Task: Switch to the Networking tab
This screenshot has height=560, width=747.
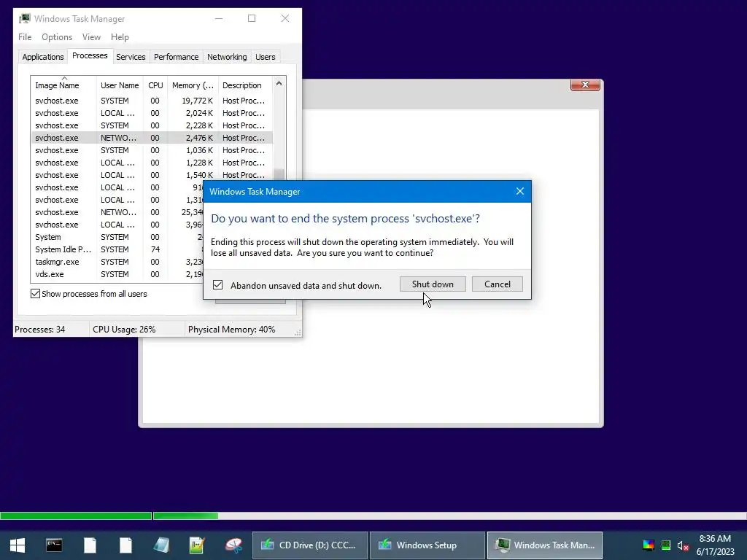Action: 227,57
